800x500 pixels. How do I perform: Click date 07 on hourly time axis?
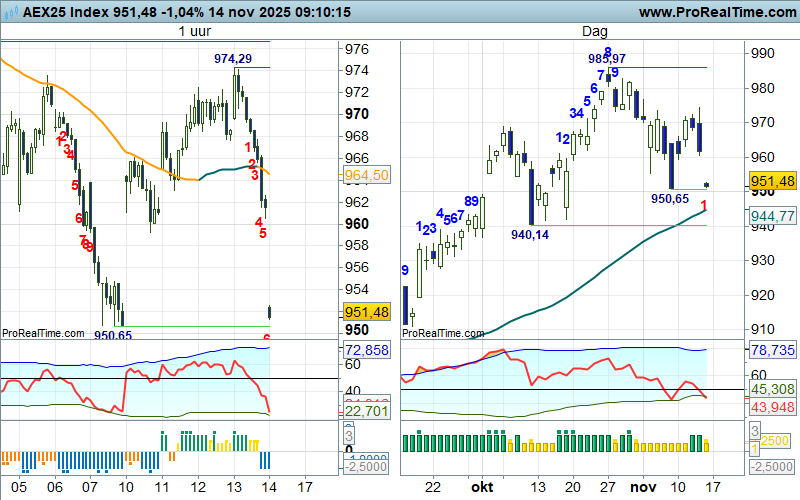tap(90, 487)
